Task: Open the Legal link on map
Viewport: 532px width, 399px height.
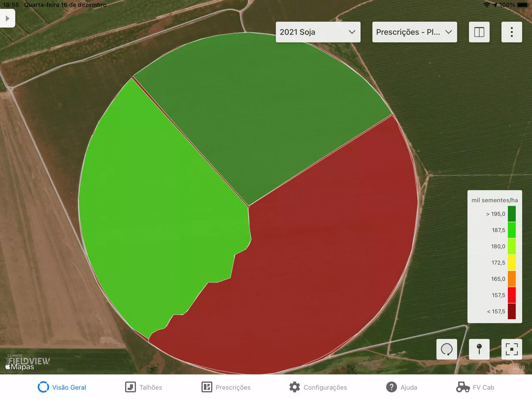Action: click(x=519, y=367)
